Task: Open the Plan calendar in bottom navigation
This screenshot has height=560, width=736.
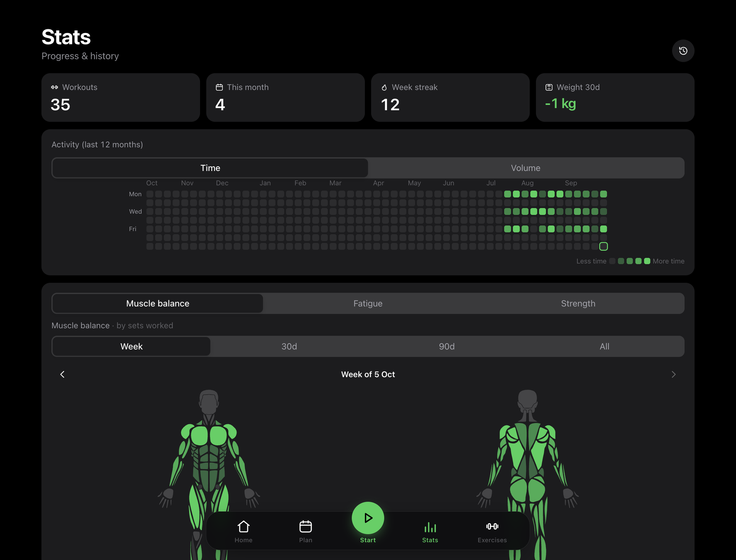Action: click(306, 531)
